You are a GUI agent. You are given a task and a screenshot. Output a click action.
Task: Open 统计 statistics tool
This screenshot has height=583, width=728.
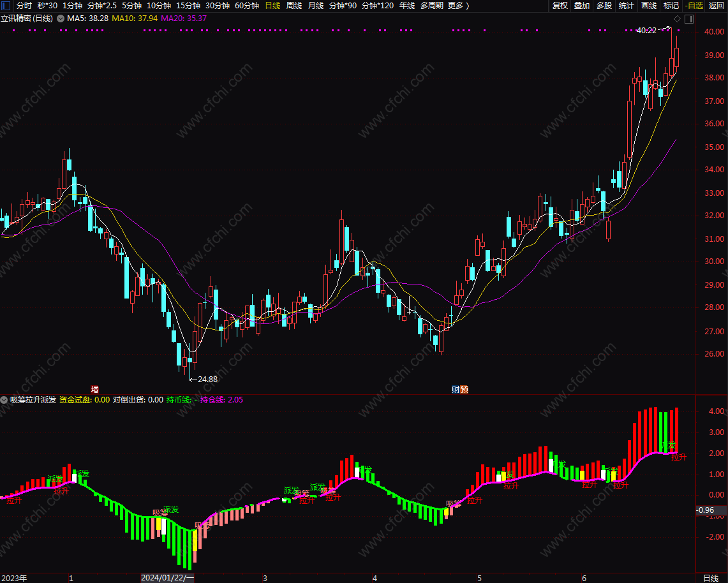[x=627, y=6]
